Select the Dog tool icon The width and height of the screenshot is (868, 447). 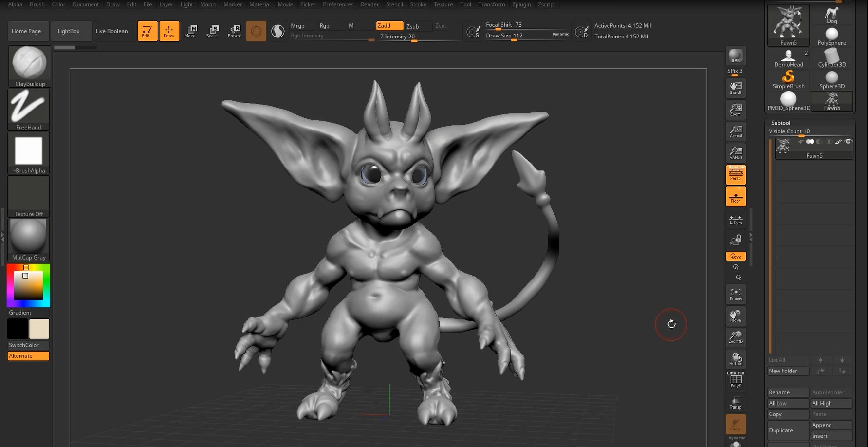click(831, 14)
